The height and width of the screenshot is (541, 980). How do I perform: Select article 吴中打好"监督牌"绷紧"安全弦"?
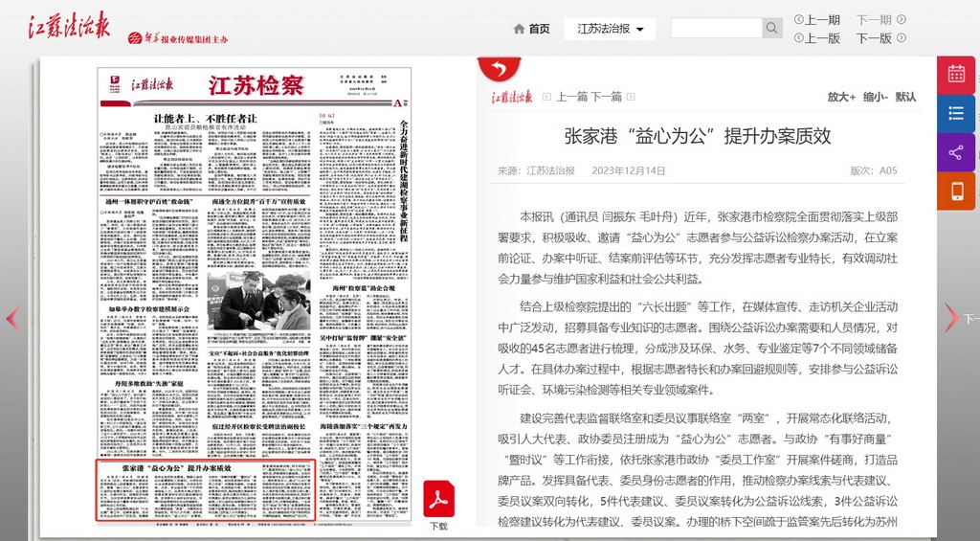pyautogui.click(x=364, y=338)
